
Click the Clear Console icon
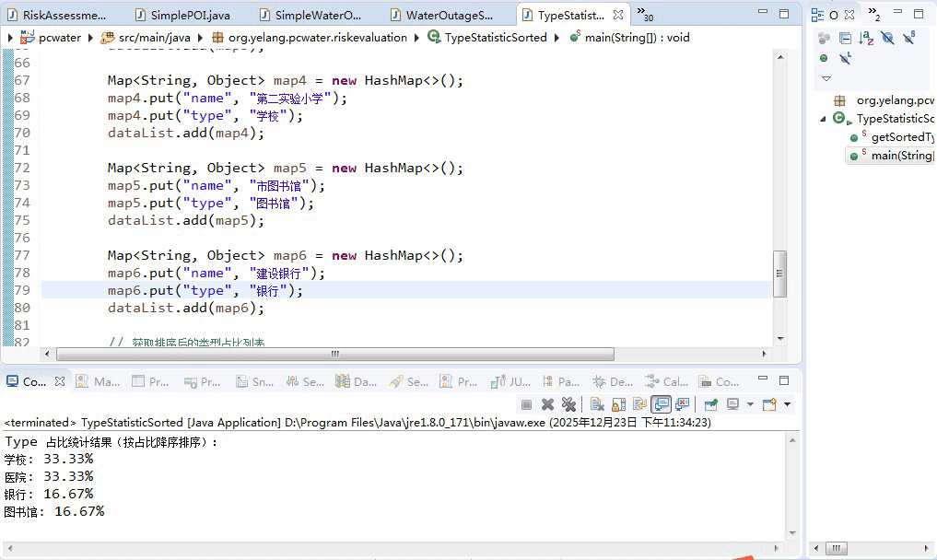pos(597,404)
